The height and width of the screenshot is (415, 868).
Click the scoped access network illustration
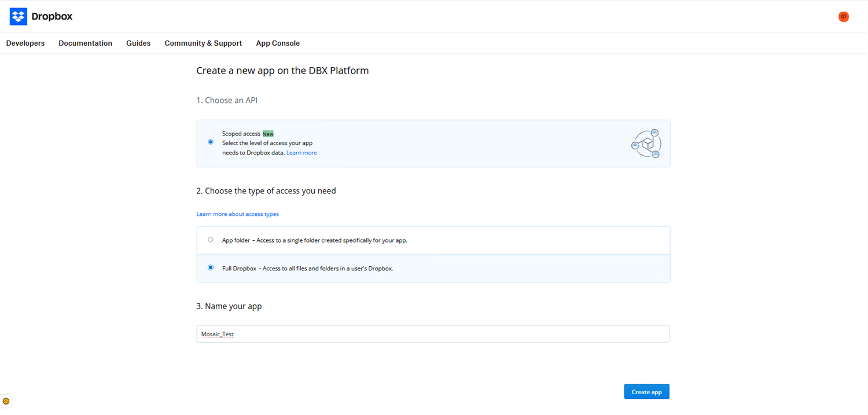point(646,144)
